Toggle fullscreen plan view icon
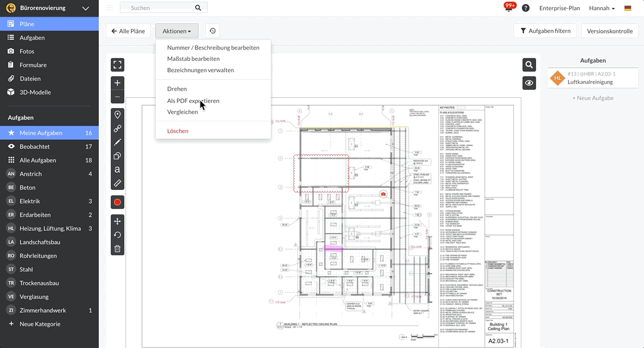The height and width of the screenshot is (348, 644). click(118, 65)
